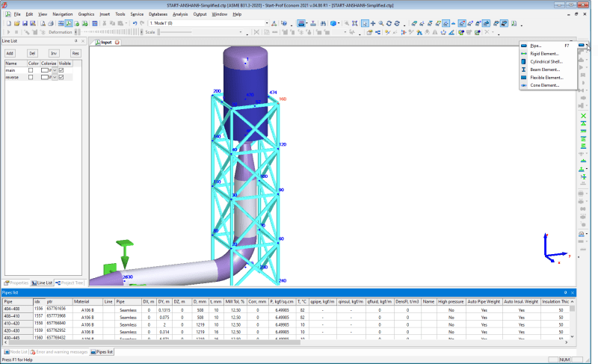Image resolution: width=598 pixels, height=364 pixels.
Task: Open the Output menu
Action: 200,14
